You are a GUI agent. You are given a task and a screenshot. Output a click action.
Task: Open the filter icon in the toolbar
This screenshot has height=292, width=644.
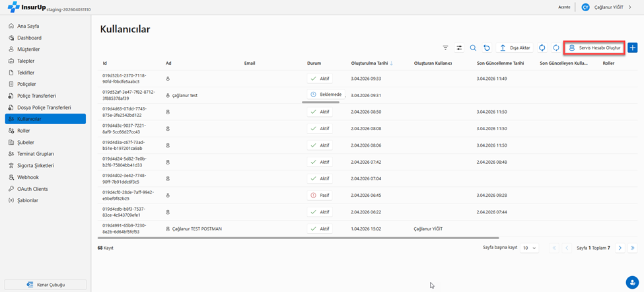tap(445, 48)
